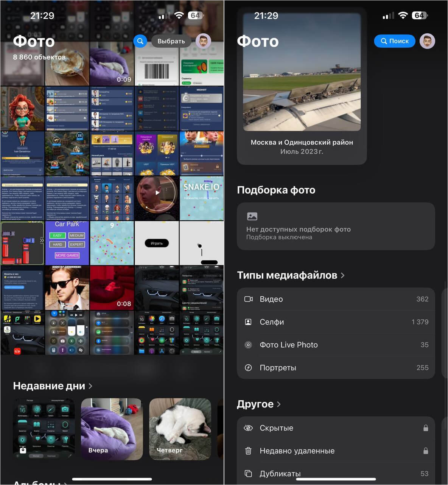Open the man in sunglasses meme thumbnail

point(67,288)
